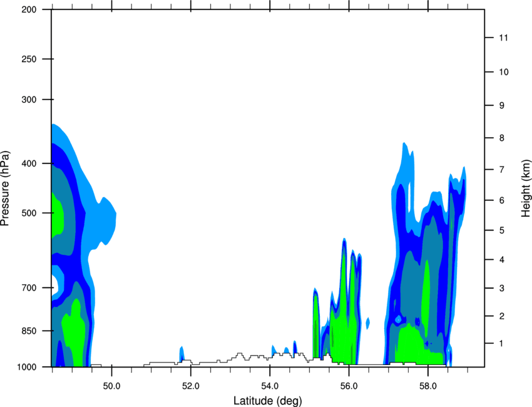This screenshot has width=532, height=407.
Task: Click the small blue plume near latitude 51.8
Action: [182, 354]
